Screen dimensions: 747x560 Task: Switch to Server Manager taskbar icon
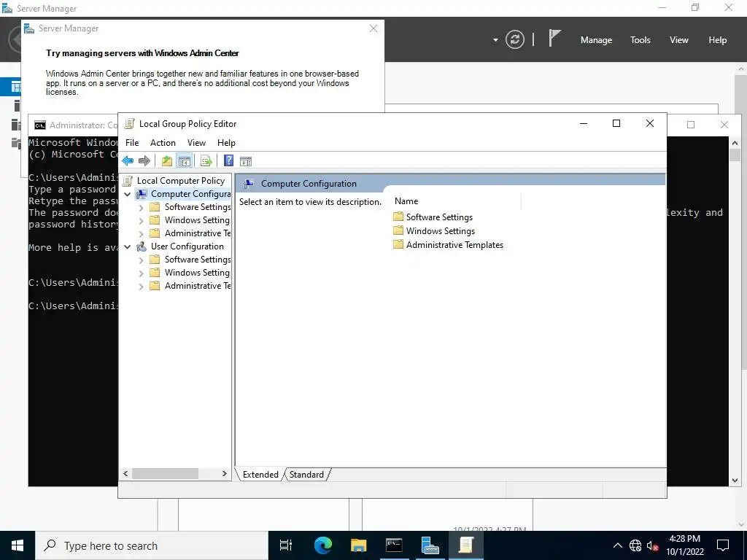coord(430,545)
